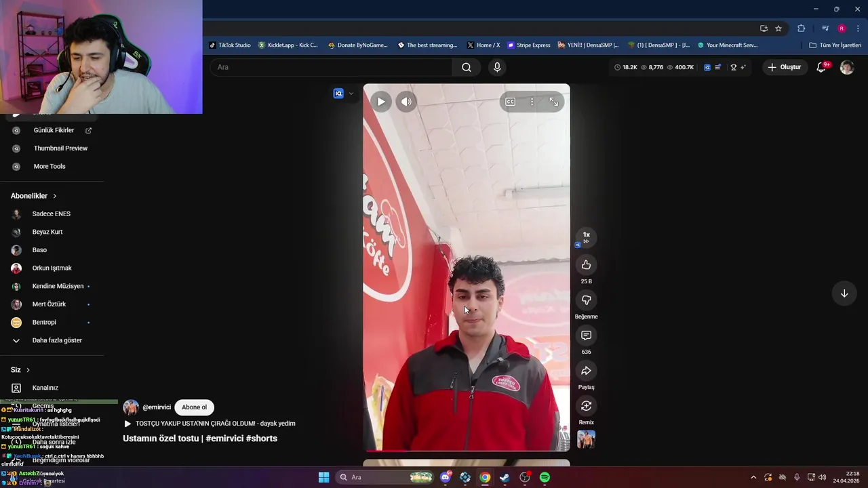Screen dimensions: 868x488
Task: Open Orkun Işıtmak channel
Action: pyautogui.click(x=54, y=268)
